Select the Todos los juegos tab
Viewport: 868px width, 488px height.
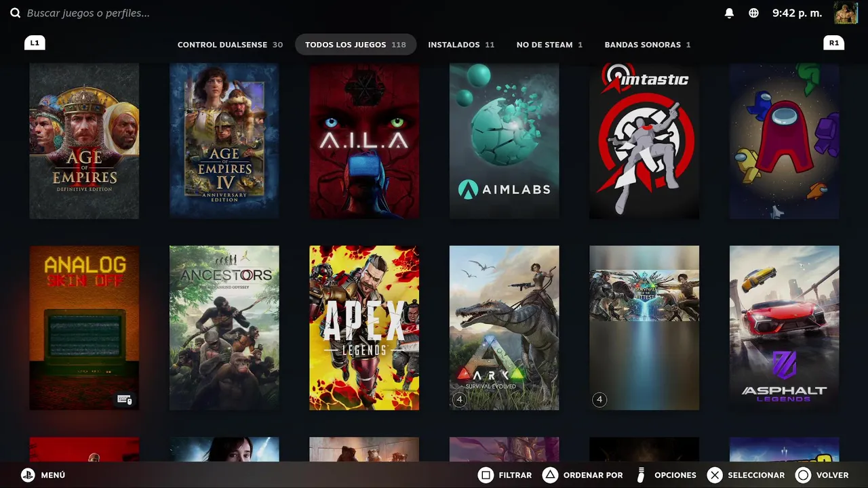tap(355, 45)
